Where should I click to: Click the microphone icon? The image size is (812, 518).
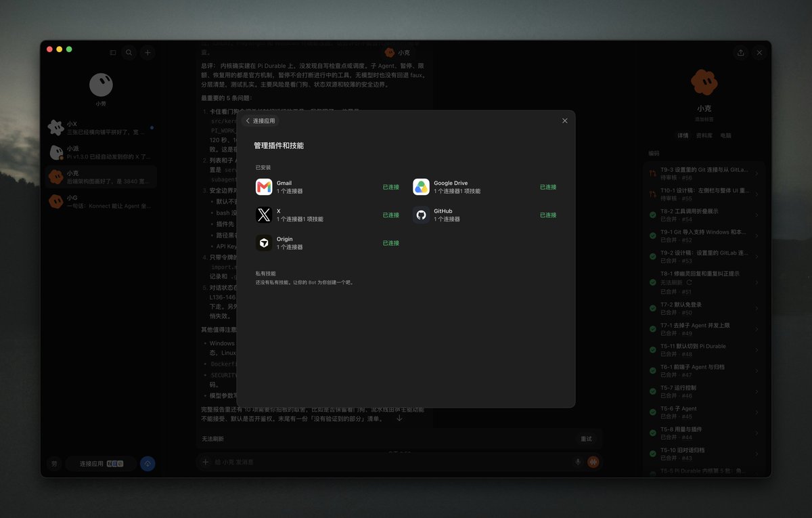coord(578,462)
